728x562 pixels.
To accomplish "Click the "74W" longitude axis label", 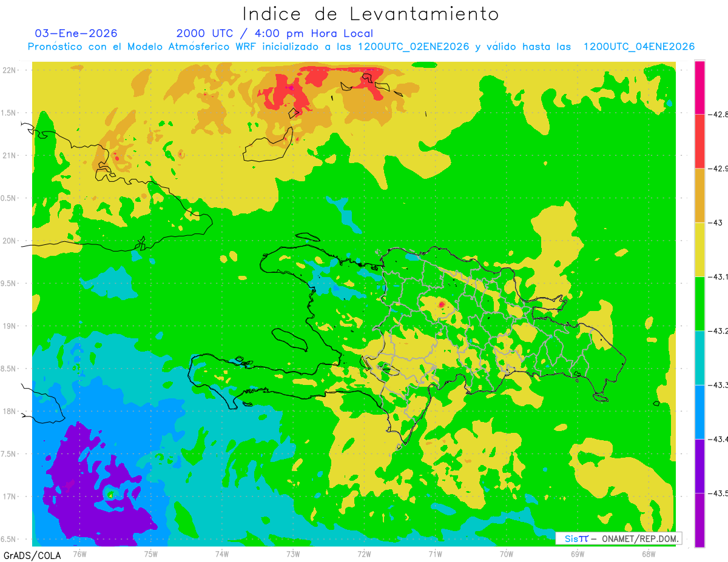I will tap(222, 554).
